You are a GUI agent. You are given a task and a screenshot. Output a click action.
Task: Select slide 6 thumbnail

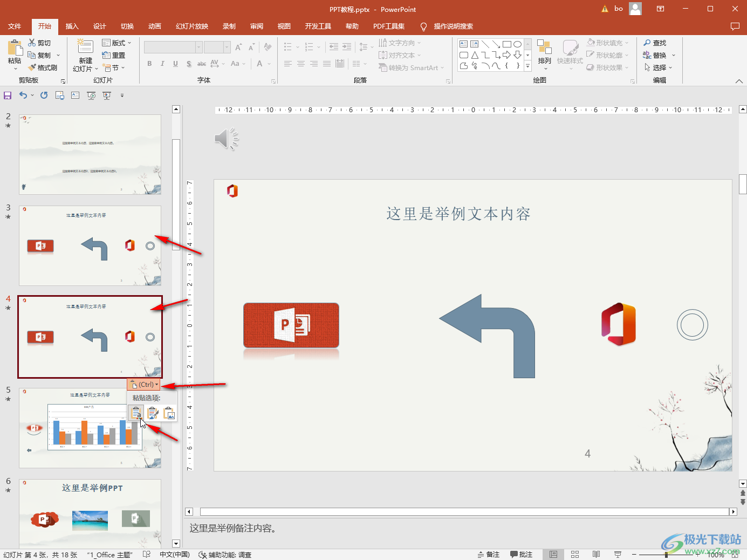click(90, 513)
